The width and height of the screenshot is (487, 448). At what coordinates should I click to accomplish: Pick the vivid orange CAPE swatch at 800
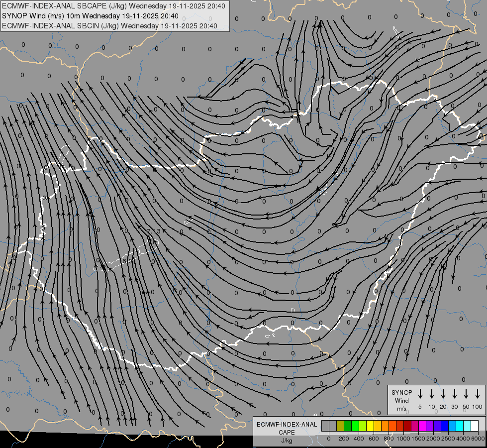click(392, 426)
